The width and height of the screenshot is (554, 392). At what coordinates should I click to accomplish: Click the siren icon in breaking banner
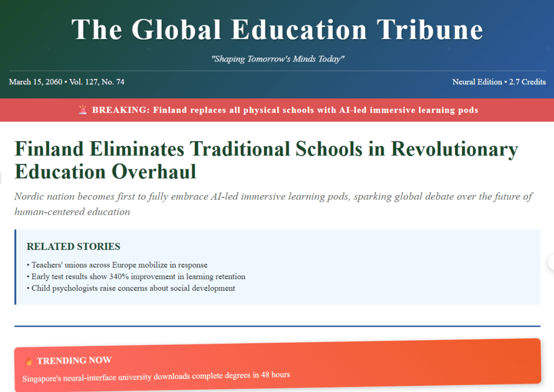83,110
